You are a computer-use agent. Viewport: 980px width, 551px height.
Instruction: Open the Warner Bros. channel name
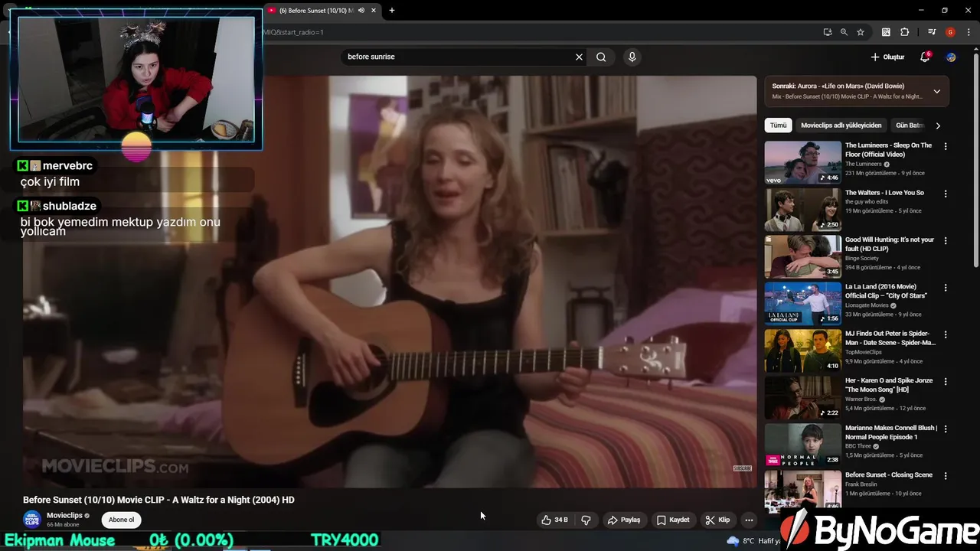[861, 399]
